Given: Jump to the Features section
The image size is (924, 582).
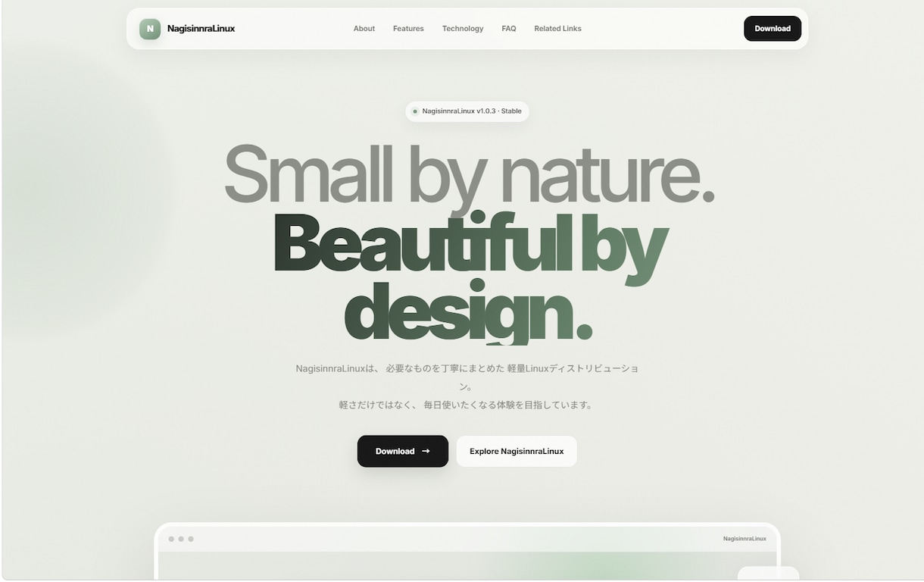Looking at the screenshot, I should (x=408, y=29).
